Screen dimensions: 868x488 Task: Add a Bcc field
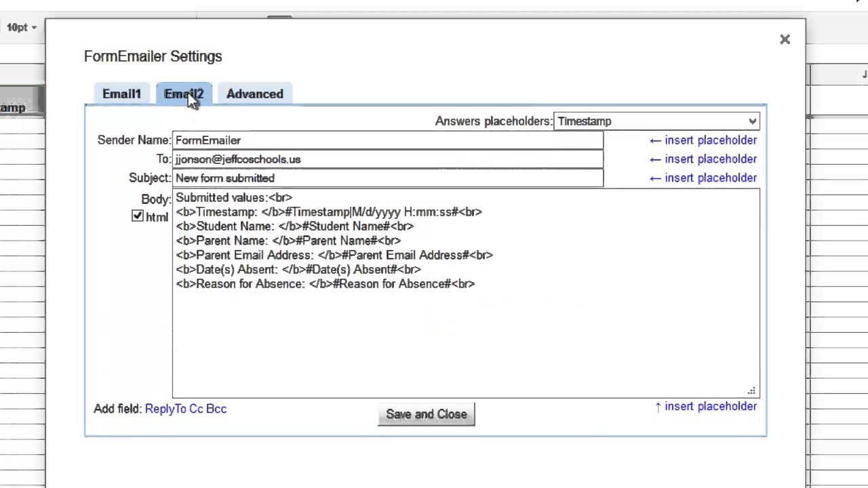coord(216,409)
